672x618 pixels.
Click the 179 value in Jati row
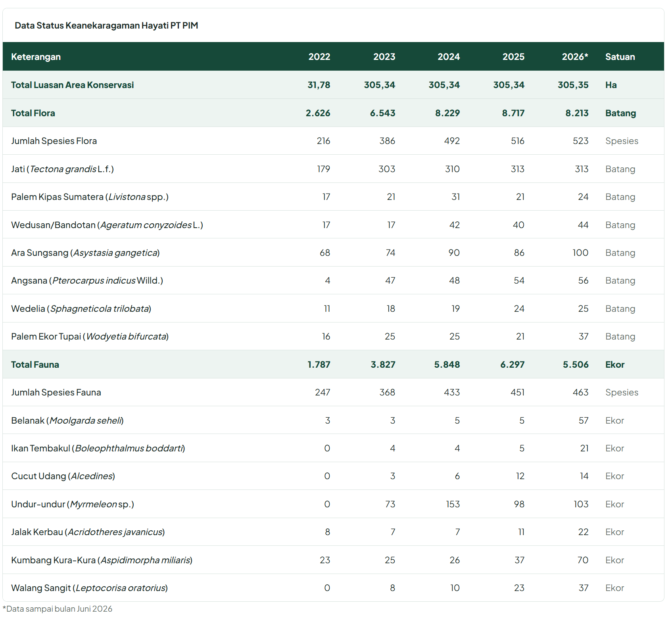(323, 169)
